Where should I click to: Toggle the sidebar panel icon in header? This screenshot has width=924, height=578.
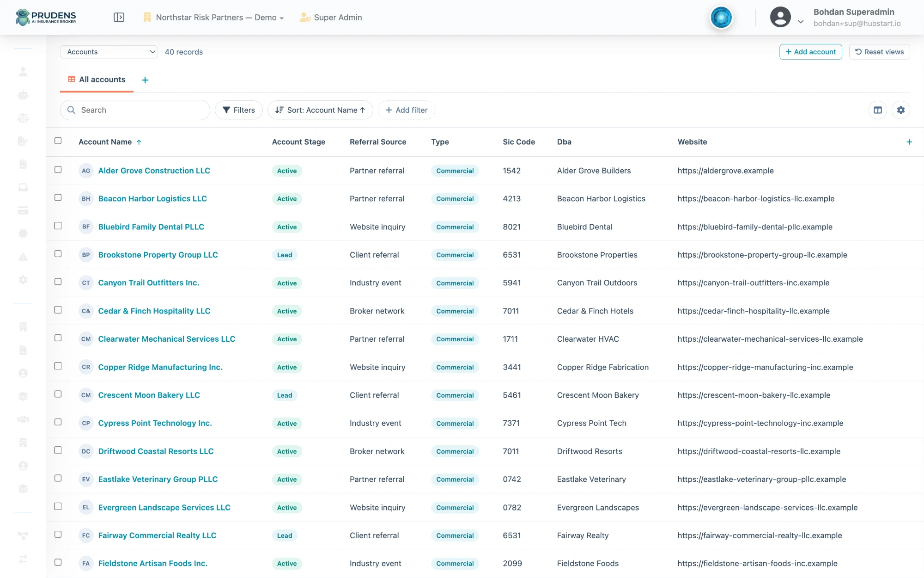(119, 18)
